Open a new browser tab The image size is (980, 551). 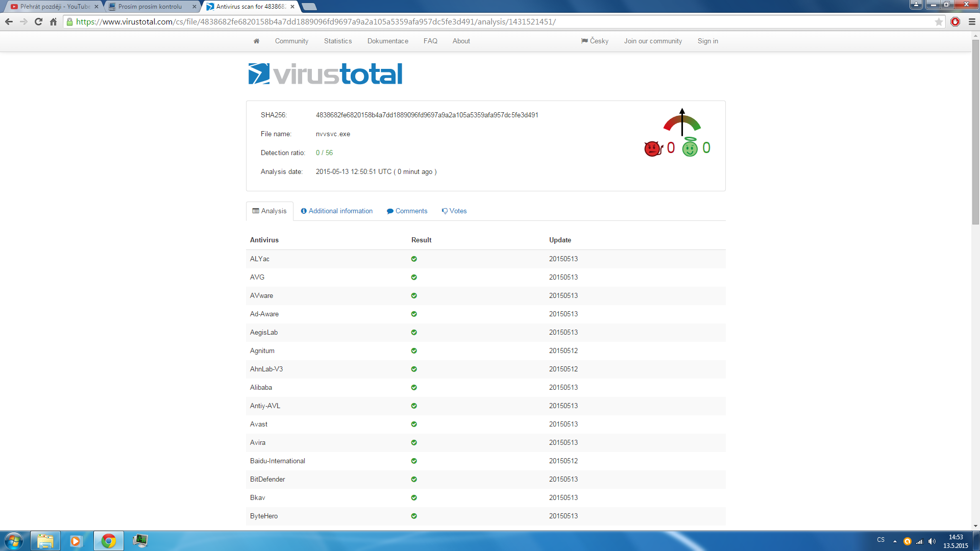[x=309, y=7]
